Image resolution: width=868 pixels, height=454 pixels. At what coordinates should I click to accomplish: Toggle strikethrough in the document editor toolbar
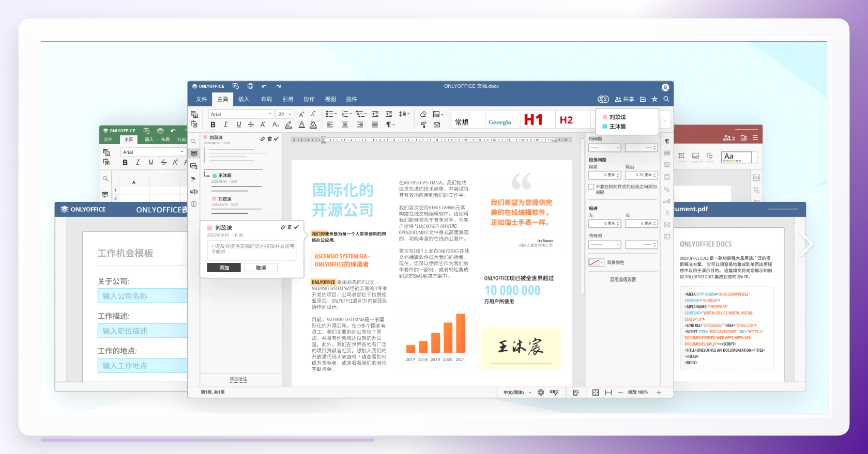251,124
